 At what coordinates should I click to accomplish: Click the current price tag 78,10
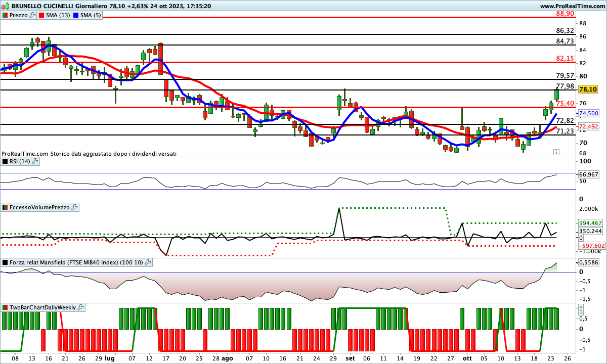point(588,89)
